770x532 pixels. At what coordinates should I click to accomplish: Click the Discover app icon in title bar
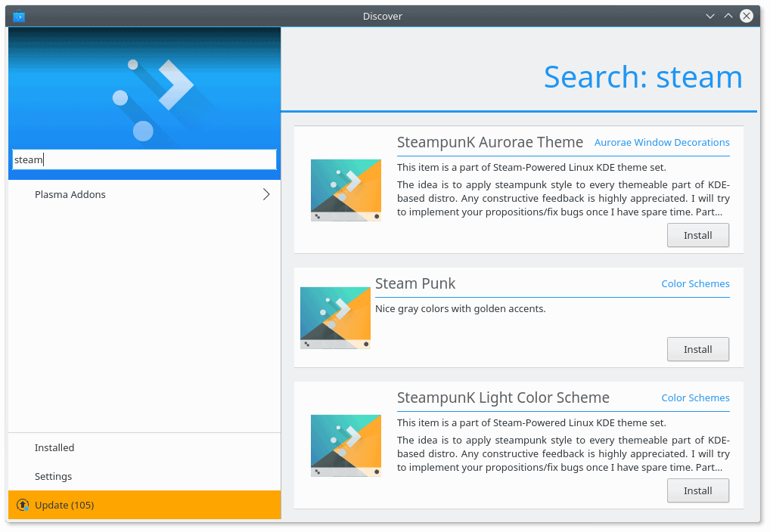[x=19, y=16]
